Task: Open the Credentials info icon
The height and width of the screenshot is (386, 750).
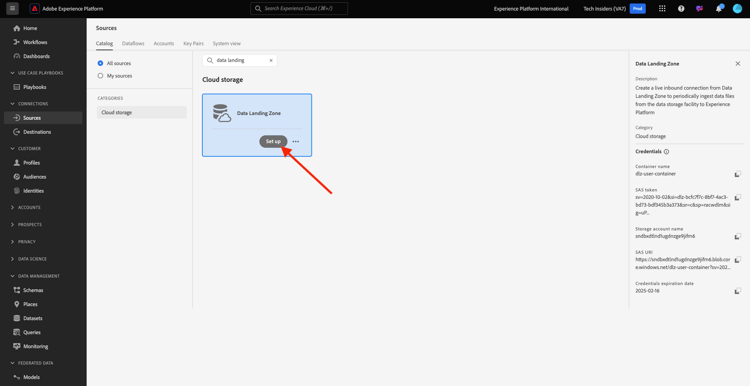Action: point(666,152)
